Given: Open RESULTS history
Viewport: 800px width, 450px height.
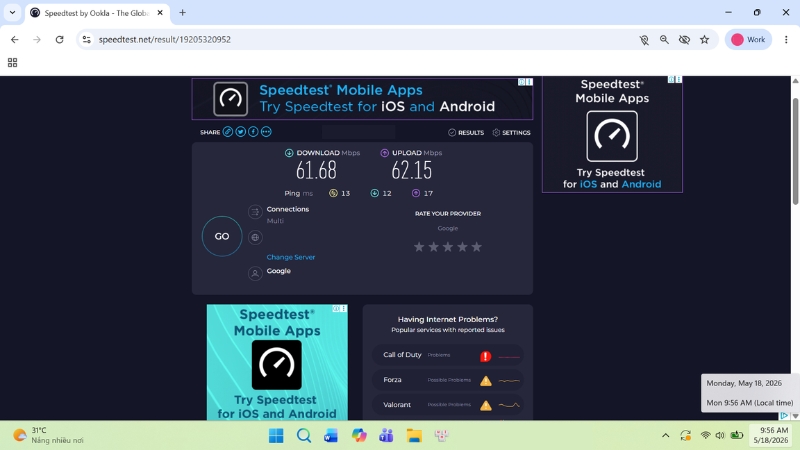Looking at the screenshot, I should (466, 133).
